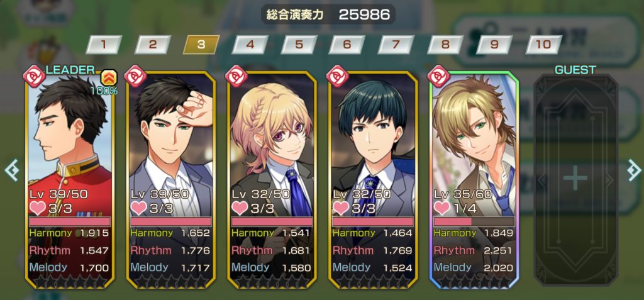Tap heart icon on Lv 35/60 card
This screenshot has width=644, height=300.
(442, 208)
